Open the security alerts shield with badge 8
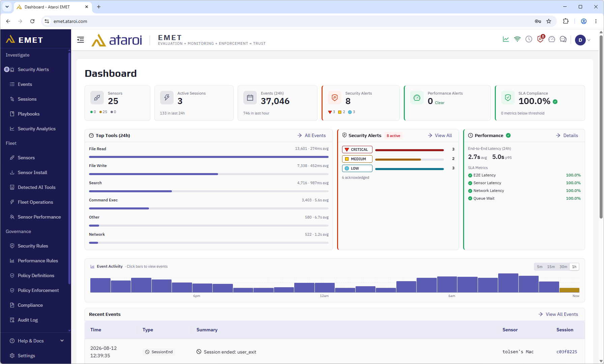 tap(541, 39)
